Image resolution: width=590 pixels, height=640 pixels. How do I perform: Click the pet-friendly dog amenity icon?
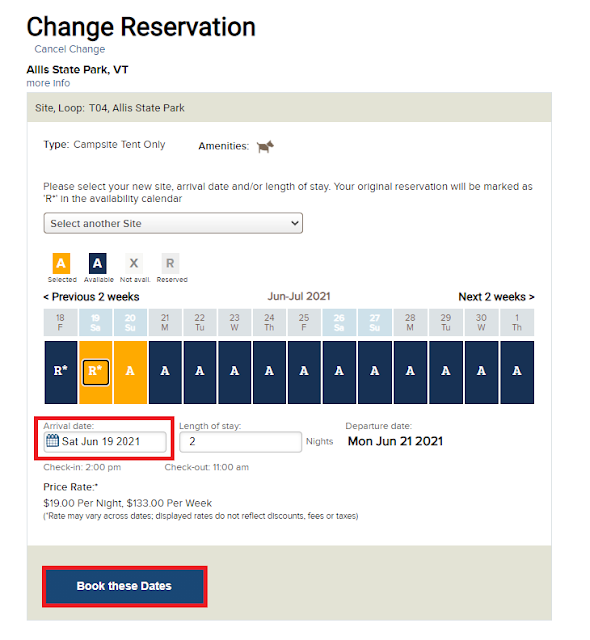[265, 146]
